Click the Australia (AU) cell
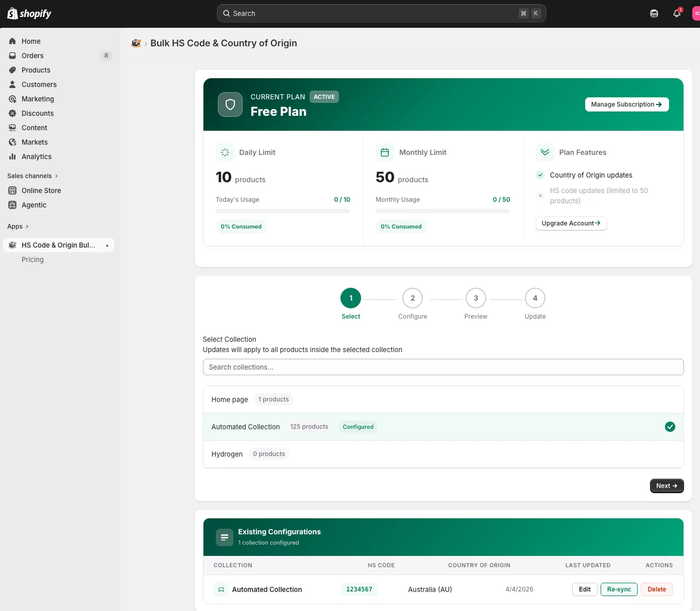The image size is (700, 611). pyautogui.click(x=430, y=589)
